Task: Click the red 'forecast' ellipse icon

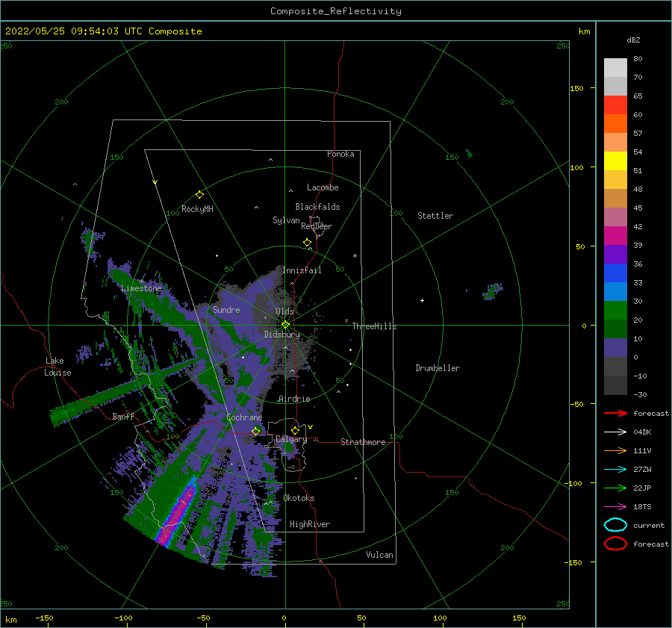Action: [x=615, y=544]
